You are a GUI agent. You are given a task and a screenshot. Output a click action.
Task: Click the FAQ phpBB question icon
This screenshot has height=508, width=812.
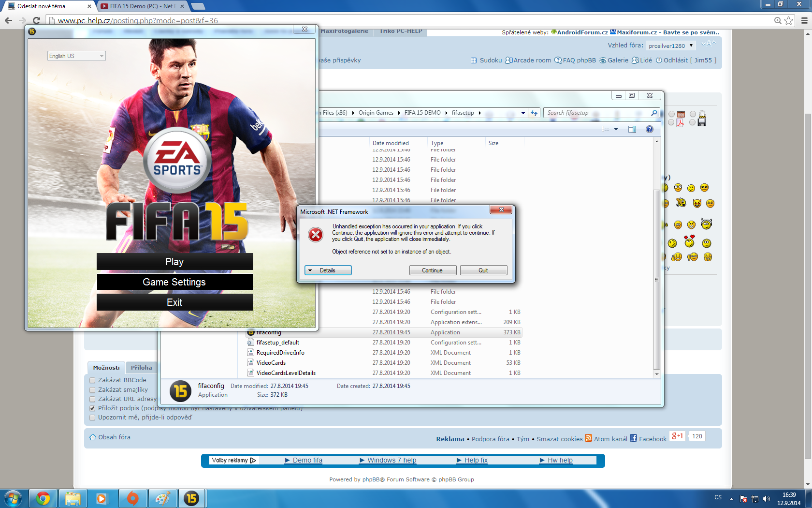pyautogui.click(x=558, y=60)
